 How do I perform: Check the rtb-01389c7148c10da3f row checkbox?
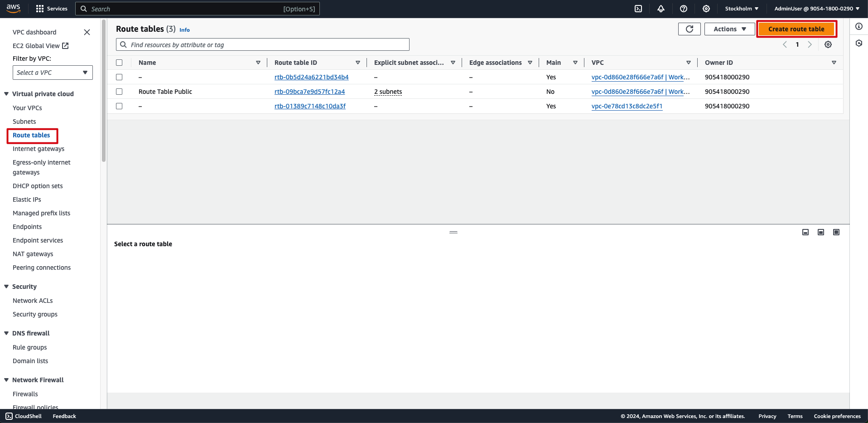point(119,106)
